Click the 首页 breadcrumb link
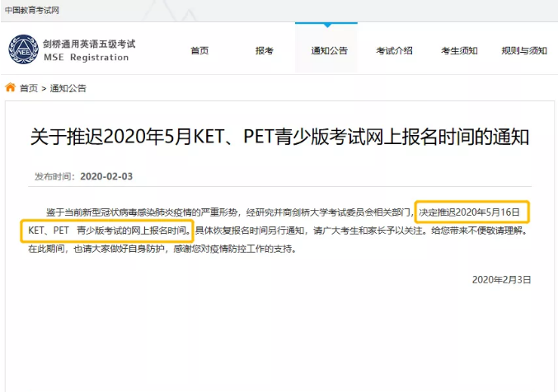Image resolution: width=558 pixels, height=392 pixels. 29,88
